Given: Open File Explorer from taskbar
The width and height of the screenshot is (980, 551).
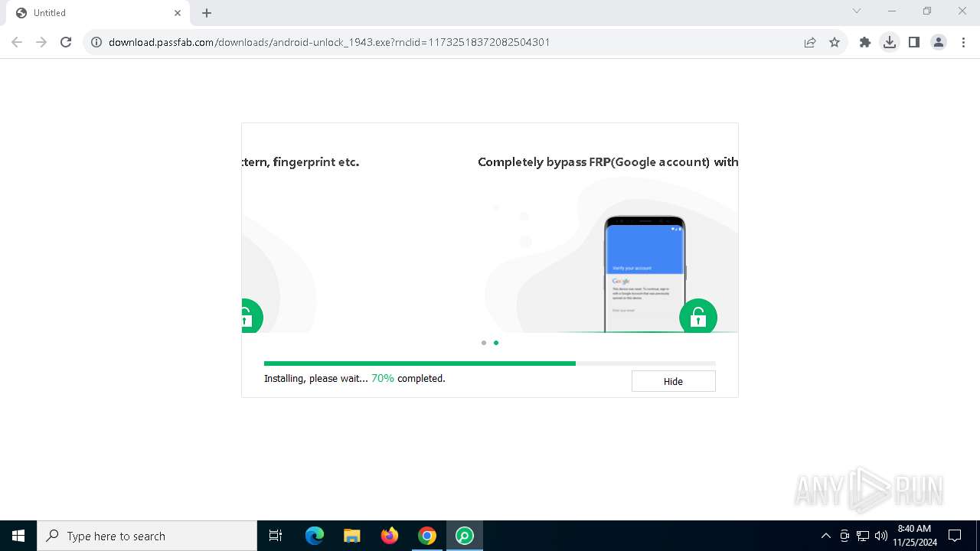Looking at the screenshot, I should coord(352,536).
